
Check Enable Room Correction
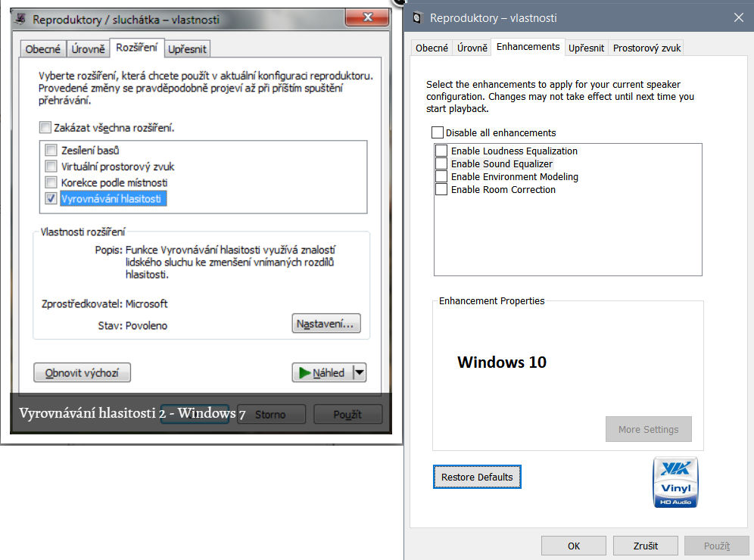[441, 189]
